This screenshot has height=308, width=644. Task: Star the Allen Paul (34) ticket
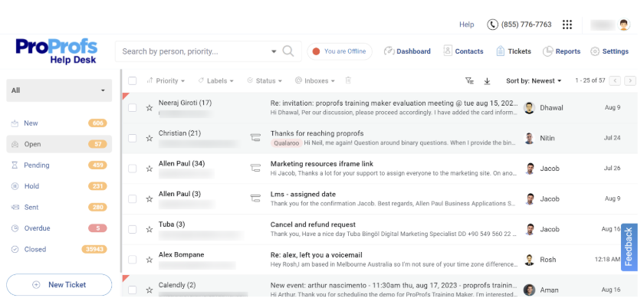149,169
